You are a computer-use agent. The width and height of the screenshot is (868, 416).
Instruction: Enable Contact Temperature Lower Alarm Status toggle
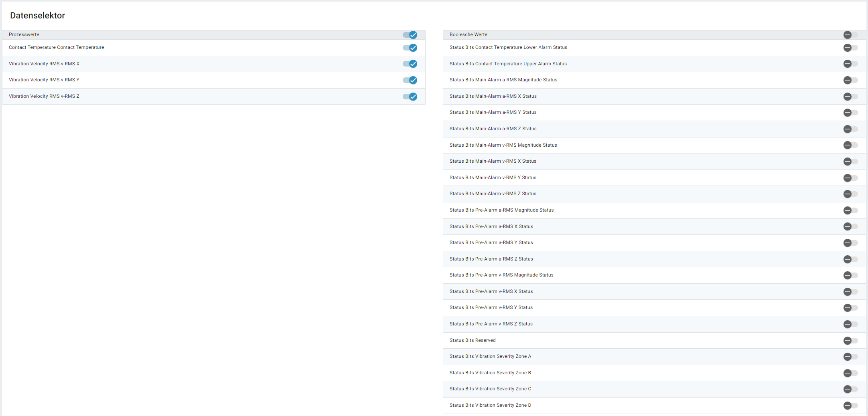850,48
